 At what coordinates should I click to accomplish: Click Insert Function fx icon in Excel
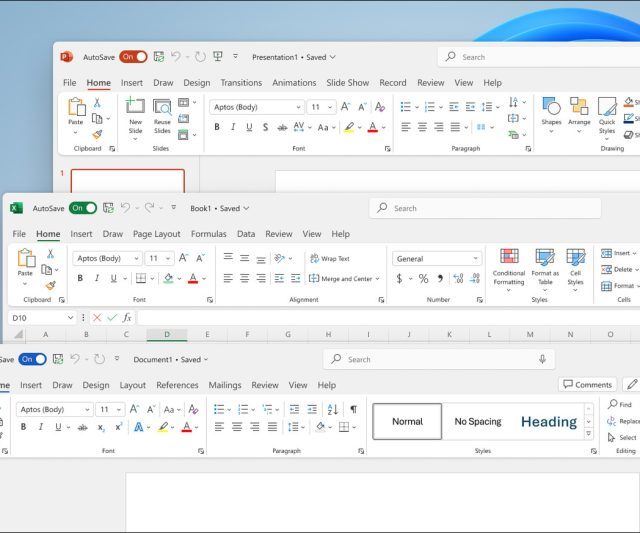click(x=127, y=318)
